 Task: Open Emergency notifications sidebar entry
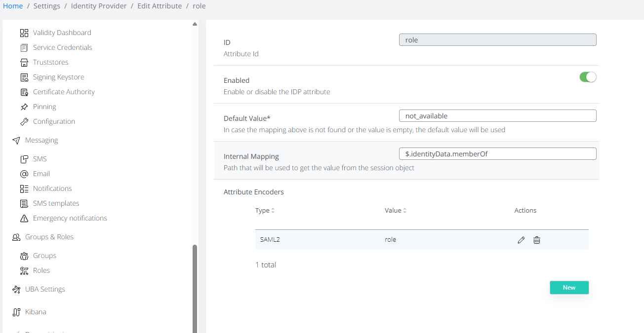70,218
